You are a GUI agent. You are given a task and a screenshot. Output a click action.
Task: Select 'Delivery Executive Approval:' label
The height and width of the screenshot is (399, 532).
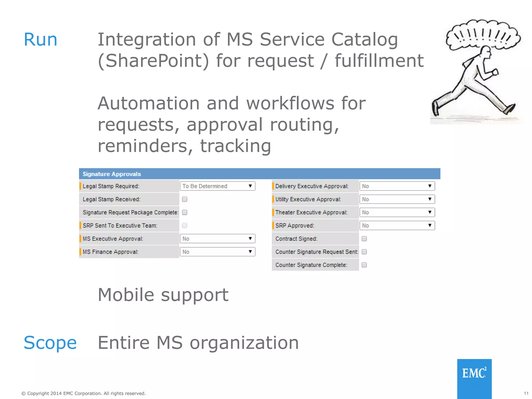coord(312,186)
